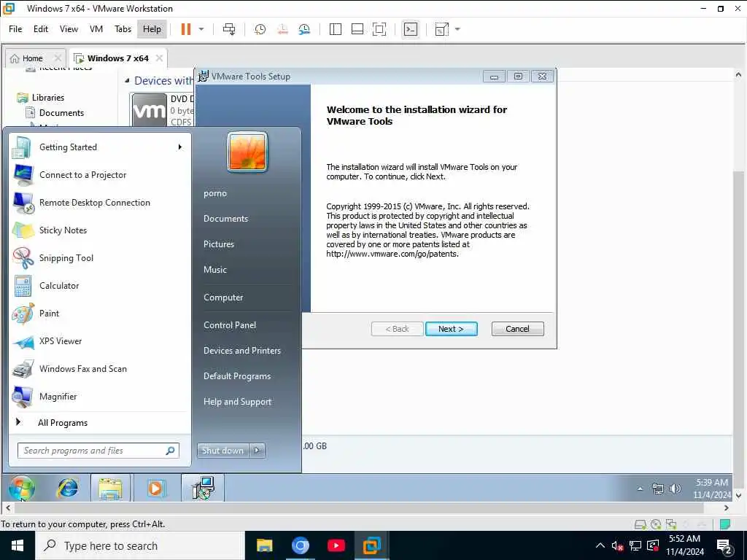Viewport: 747px width, 560px height.
Task: Enter full screen mode in VMware toolbar
Action: click(379, 29)
